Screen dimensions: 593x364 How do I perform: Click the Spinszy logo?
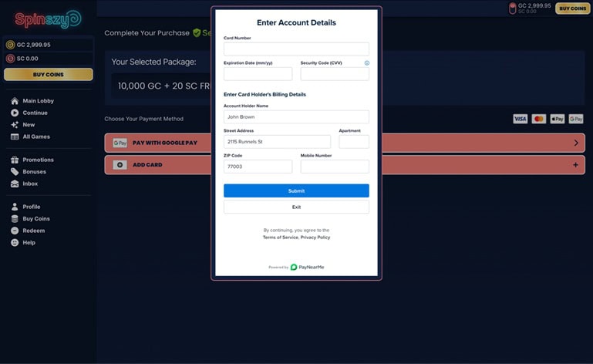coord(47,19)
